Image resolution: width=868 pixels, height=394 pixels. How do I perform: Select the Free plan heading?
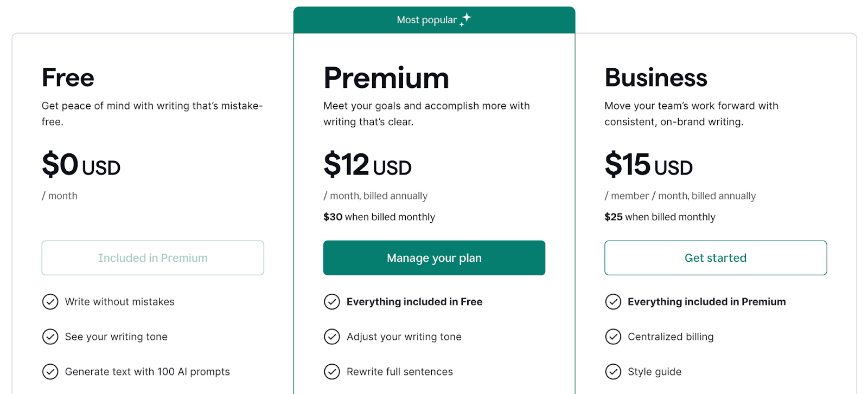68,78
